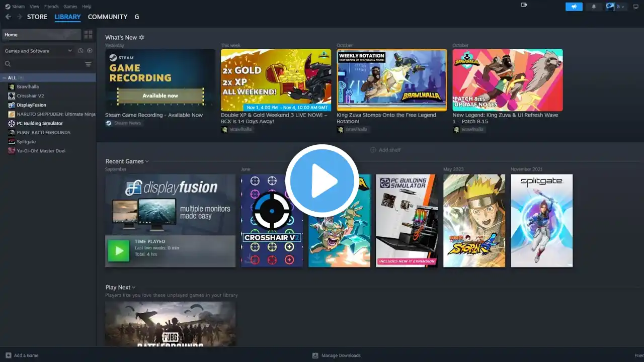Open 2x Gold 2x XP news image

[x=276, y=80]
